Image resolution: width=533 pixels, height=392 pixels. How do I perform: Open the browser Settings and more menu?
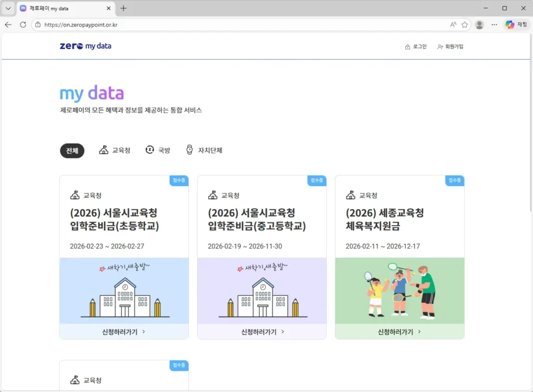[493, 24]
